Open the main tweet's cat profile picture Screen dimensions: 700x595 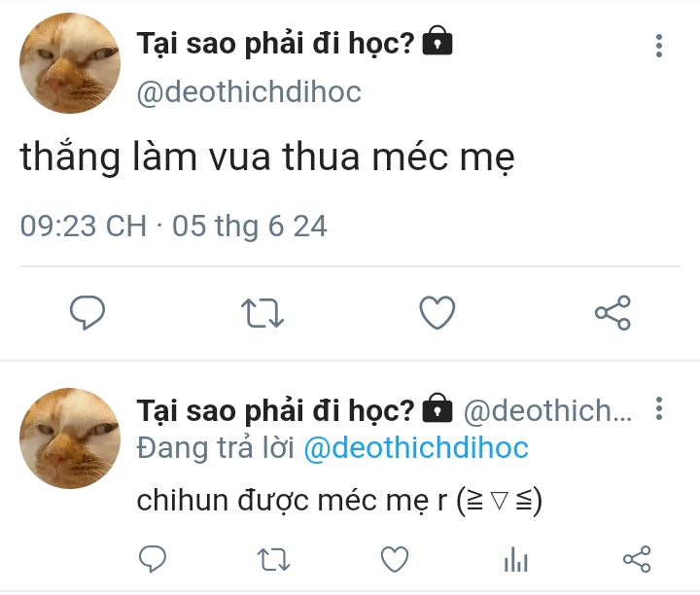click(70, 63)
